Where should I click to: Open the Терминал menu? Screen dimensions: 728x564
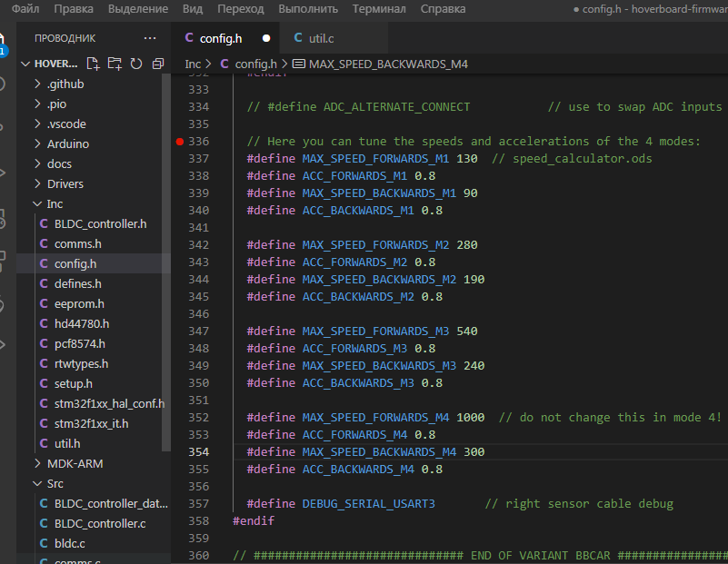[379, 9]
